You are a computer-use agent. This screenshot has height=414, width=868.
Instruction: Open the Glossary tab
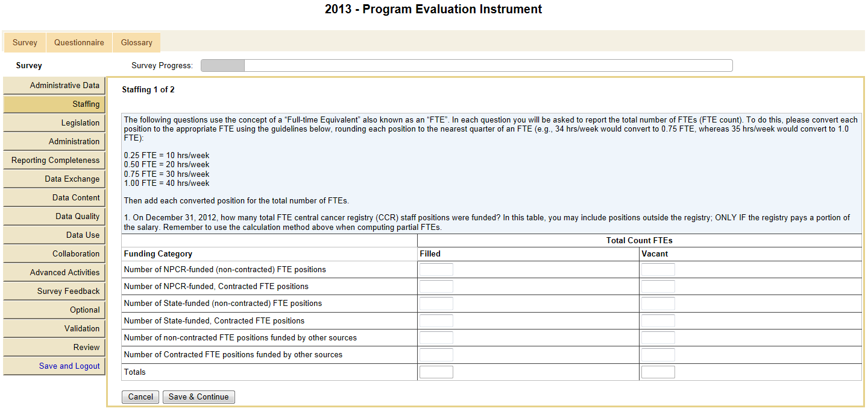[136, 42]
